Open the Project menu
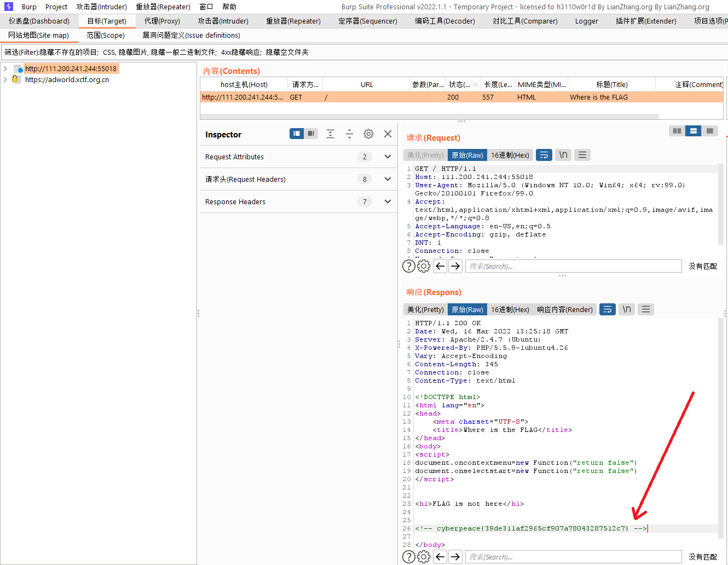 click(56, 7)
